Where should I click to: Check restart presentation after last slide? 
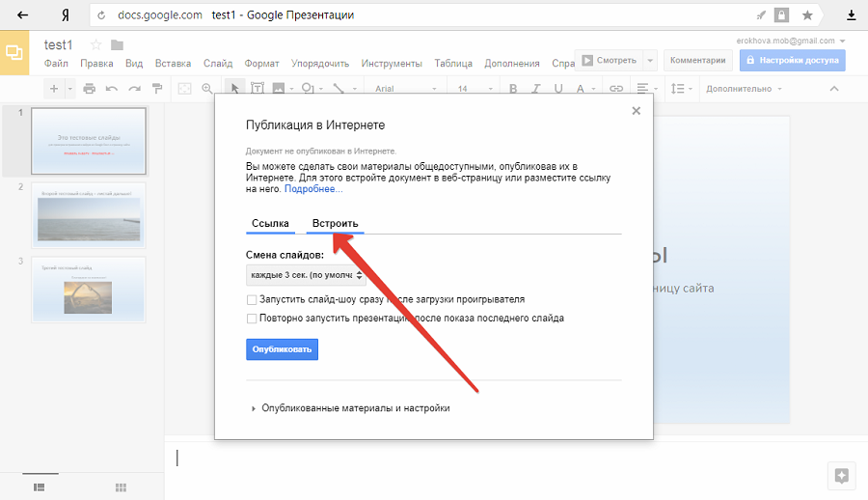tap(252, 318)
